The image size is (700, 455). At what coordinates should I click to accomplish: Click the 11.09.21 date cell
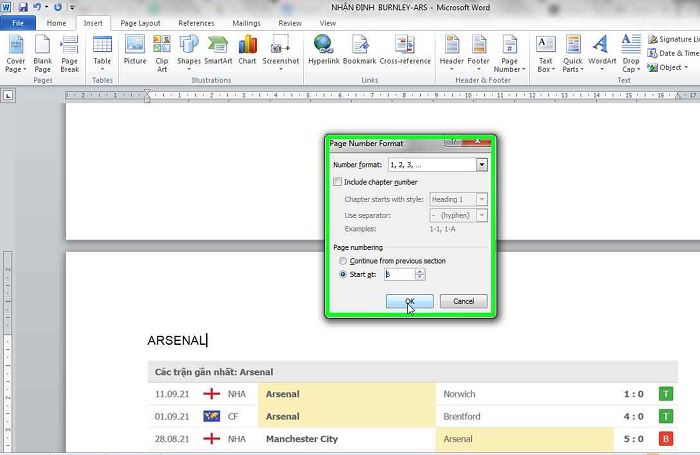tap(172, 394)
